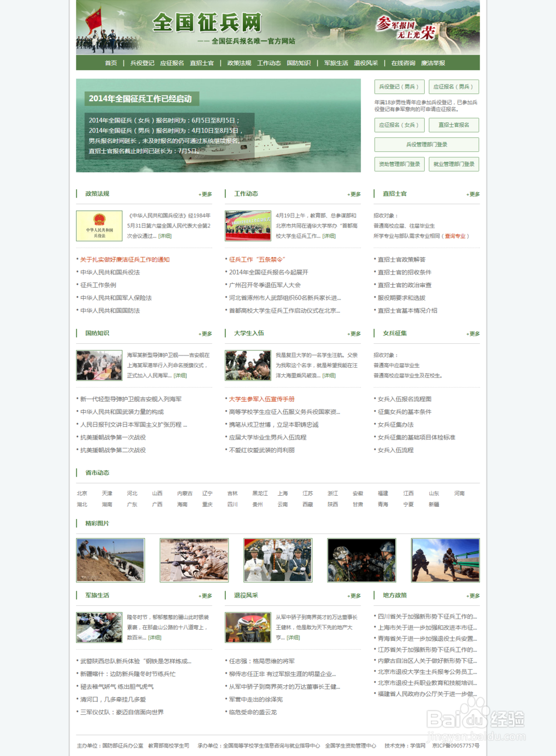
Task: Click the 2014年全国征兵工作已经启动 banner
Action: [219, 125]
